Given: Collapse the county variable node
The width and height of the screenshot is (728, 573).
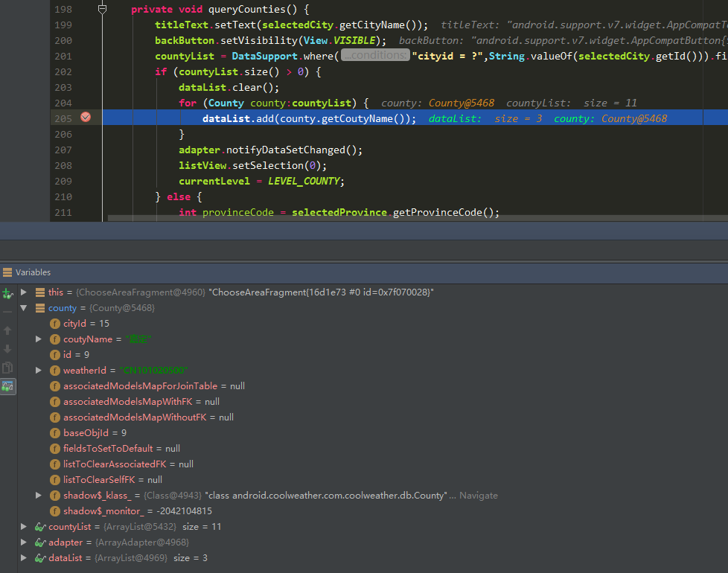Looking at the screenshot, I should tap(24, 307).
